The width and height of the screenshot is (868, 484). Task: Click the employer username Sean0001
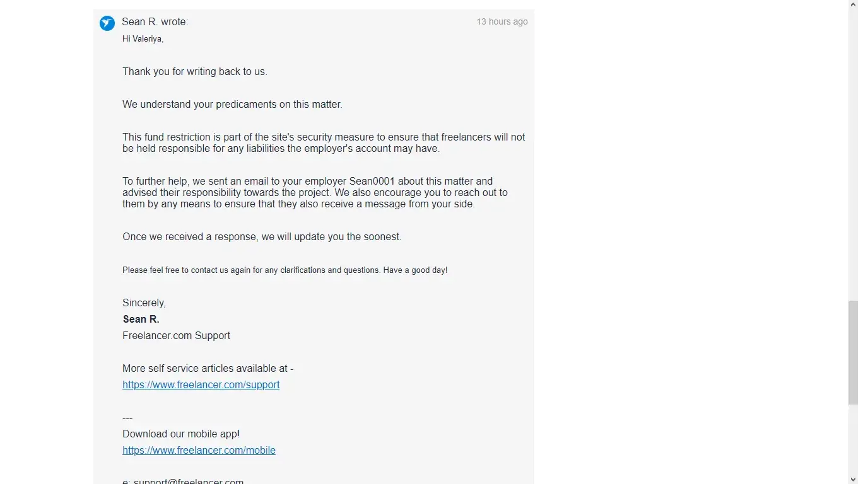(x=372, y=181)
